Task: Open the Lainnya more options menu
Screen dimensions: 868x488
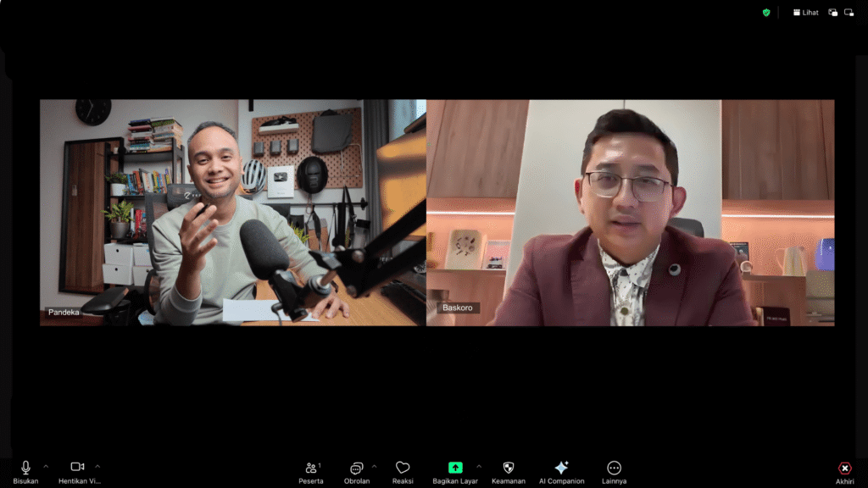Action: tap(614, 469)
